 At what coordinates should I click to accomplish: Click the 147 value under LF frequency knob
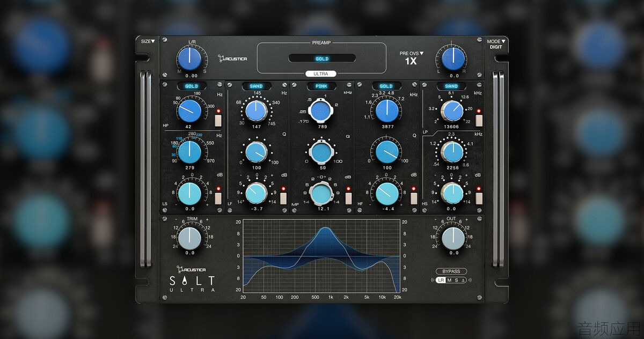point(257,127)
